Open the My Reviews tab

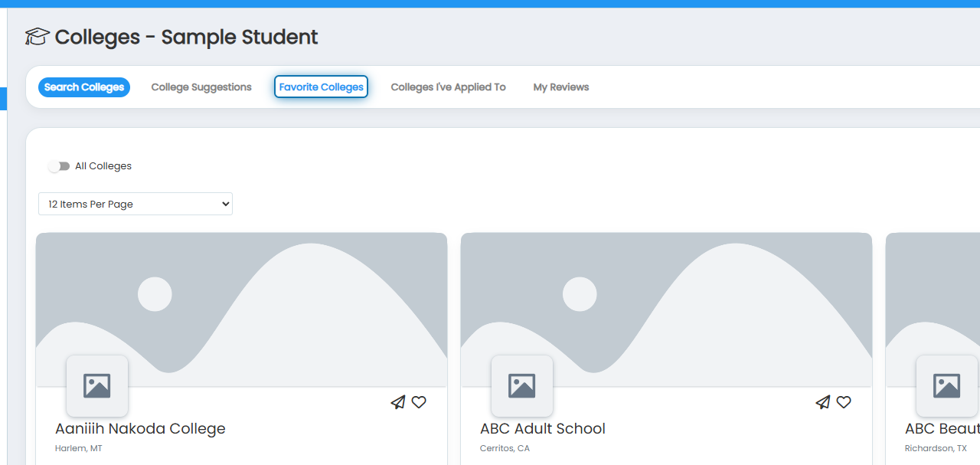coord(561,87)
